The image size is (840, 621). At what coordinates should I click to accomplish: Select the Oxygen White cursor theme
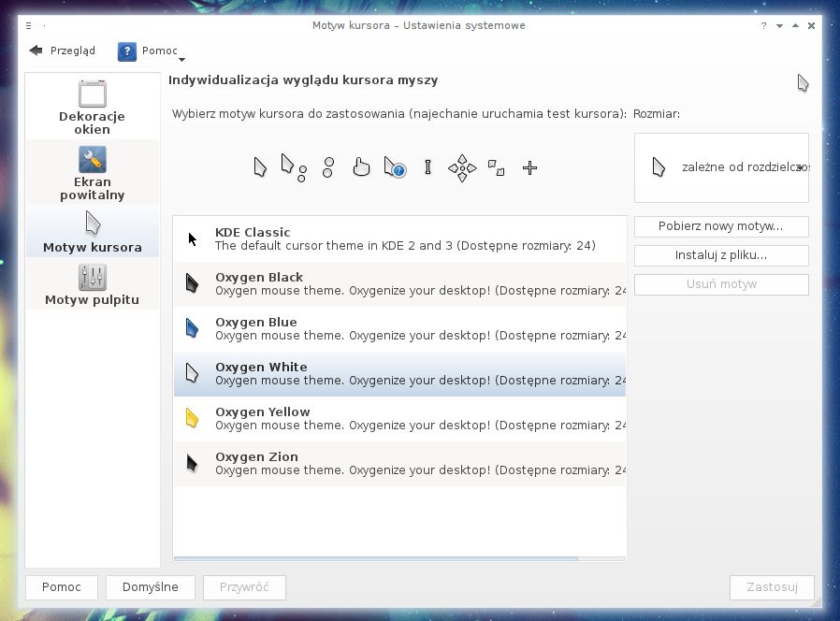click(399, 374)
